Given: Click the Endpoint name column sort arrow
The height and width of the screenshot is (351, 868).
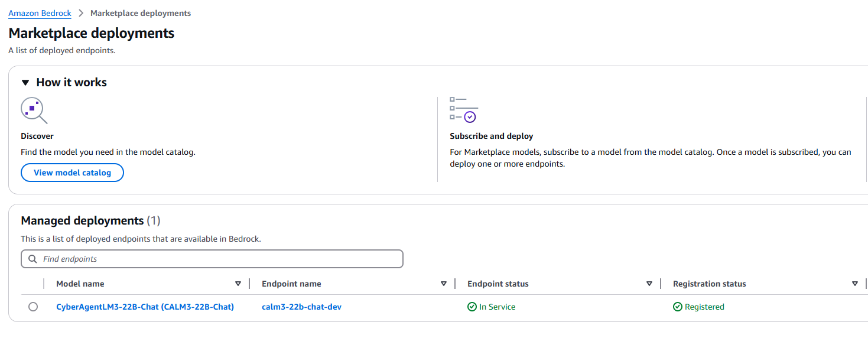Looking at the screenshot, I should [x=444, y=284].
